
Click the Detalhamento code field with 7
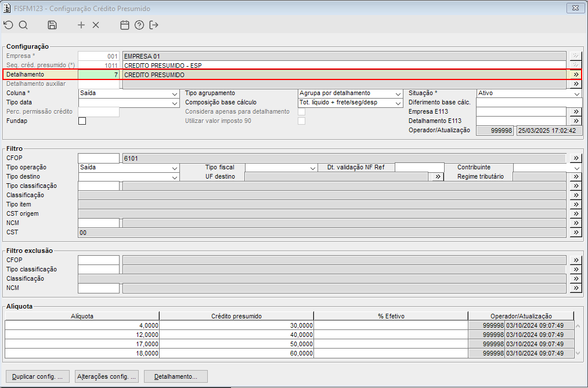tap(99, 75)
